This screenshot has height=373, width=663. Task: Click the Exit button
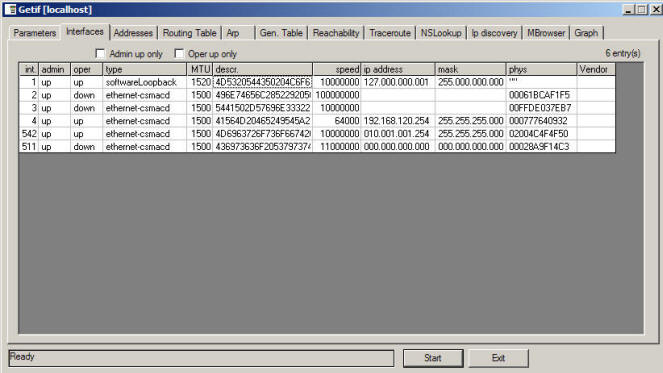pos(498,358)
